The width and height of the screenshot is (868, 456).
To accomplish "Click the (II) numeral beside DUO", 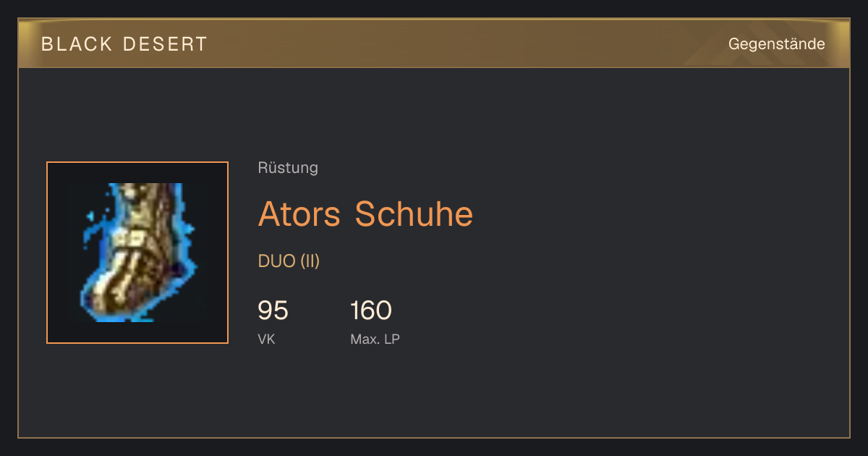I will [310, 261].
